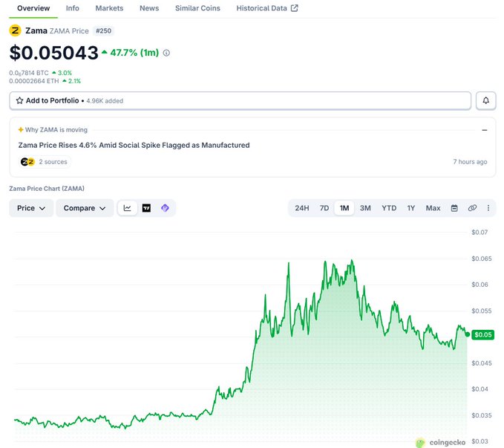
Task: Select the 1Y chart range
Action: click(411, 208)
